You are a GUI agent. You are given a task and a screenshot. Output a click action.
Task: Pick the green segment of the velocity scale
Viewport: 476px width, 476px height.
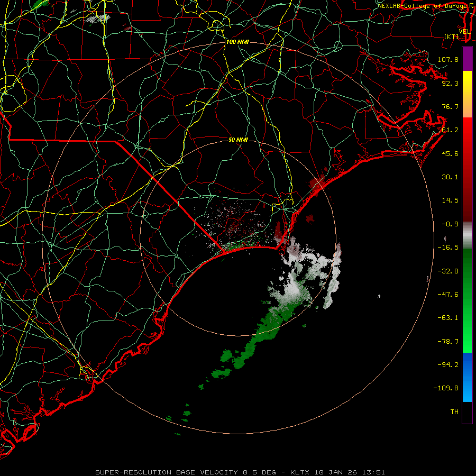tap(467, 300)
